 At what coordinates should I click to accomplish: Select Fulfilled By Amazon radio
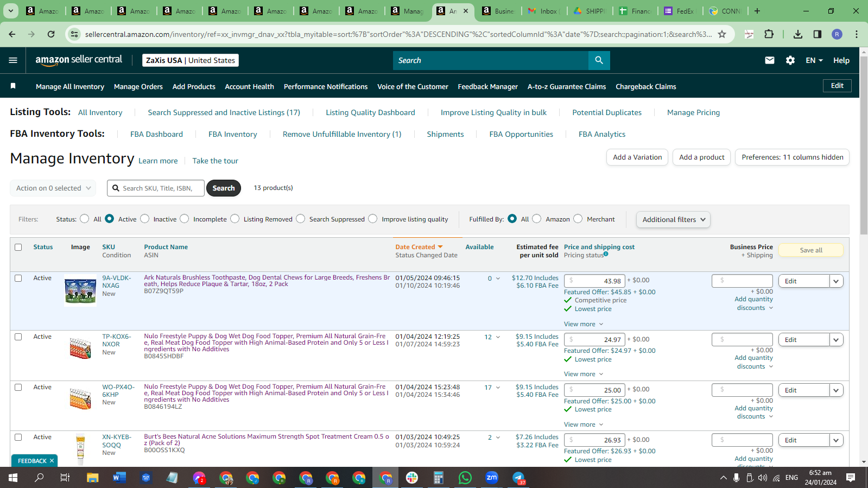[x=536, y=219]
